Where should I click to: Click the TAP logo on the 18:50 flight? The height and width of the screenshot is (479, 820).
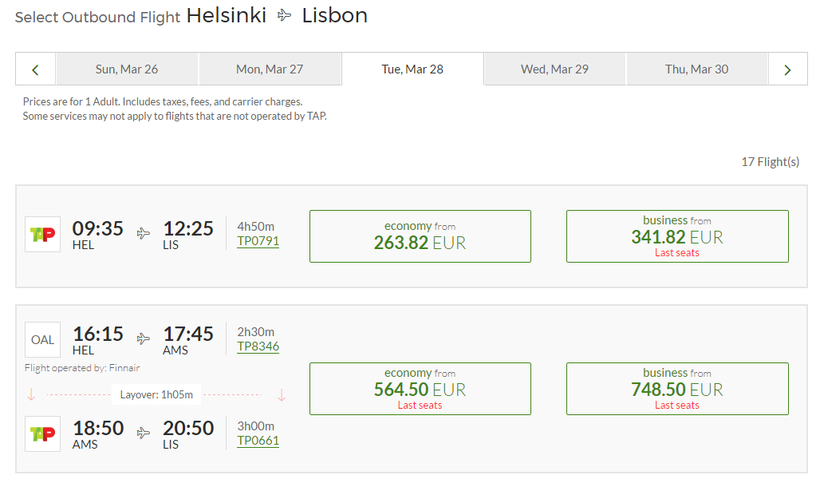pos(43,434)
